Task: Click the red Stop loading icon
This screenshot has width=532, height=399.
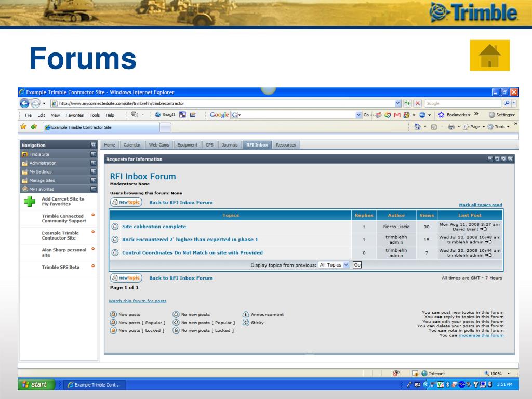Action: (418, 103)
